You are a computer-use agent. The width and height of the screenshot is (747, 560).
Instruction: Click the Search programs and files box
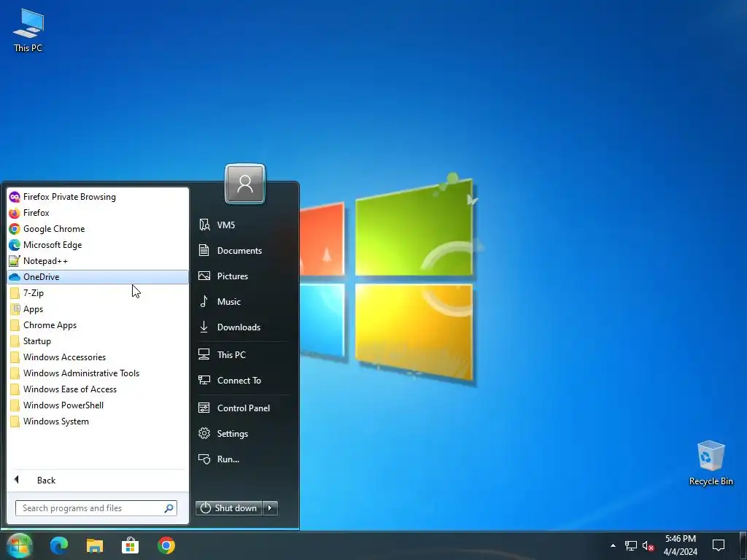[96, 508]
